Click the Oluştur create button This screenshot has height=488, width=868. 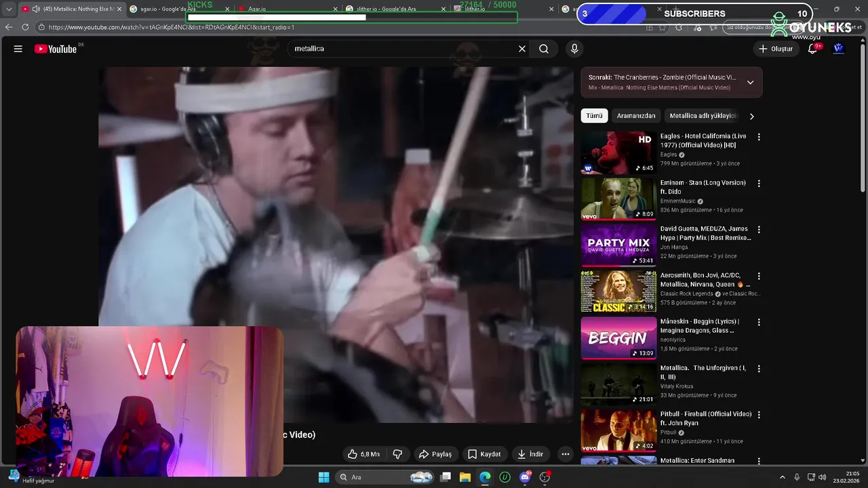(x=776, y=49)
